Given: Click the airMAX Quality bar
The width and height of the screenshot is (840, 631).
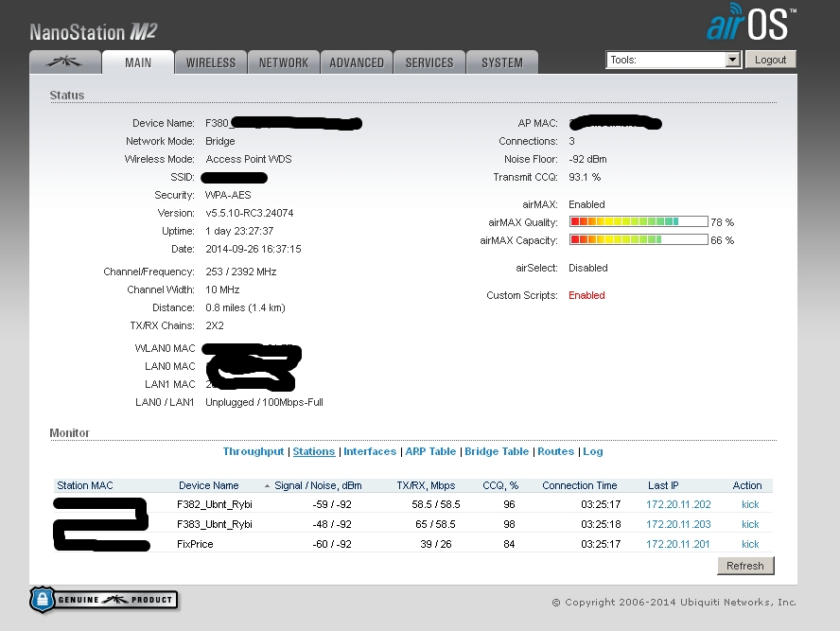Looking at the screenshot, I should pyautogui.click(x=639, y=221).
